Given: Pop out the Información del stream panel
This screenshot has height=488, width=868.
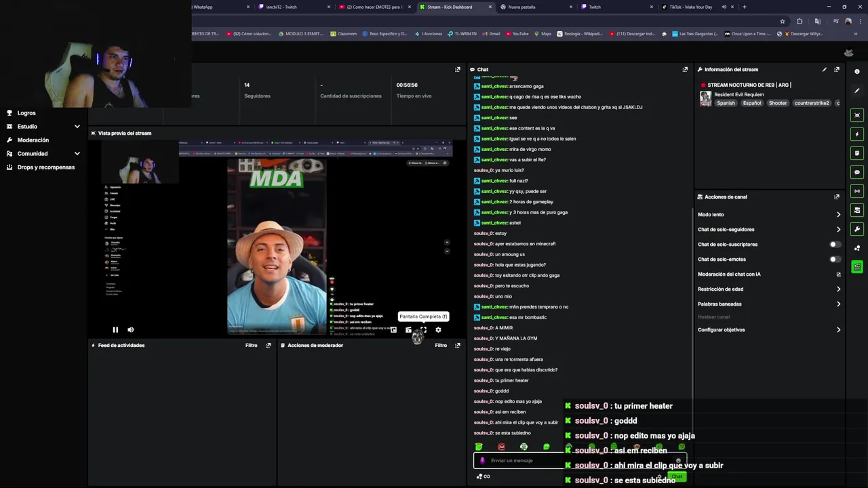Looking at the screenshot, I should click(x=837, y=69).
